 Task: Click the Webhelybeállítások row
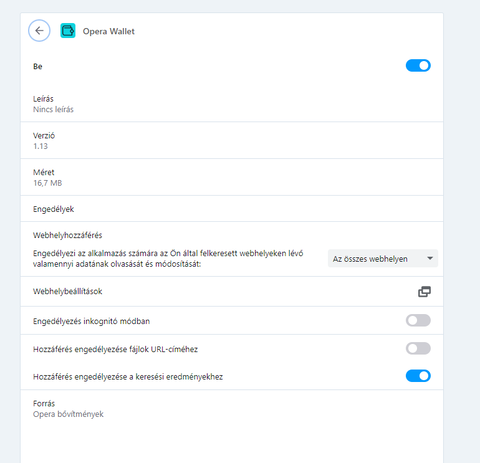pyautogui.click(x=232, y=291)
